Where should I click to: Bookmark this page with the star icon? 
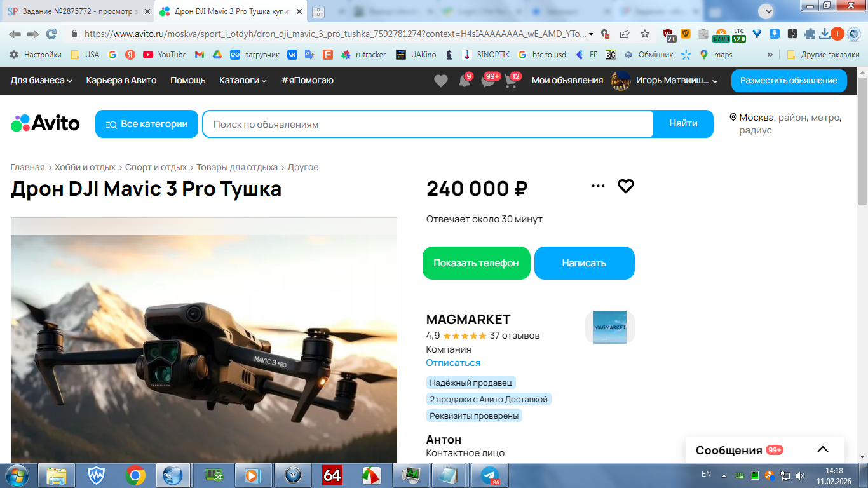pos(645,34)
